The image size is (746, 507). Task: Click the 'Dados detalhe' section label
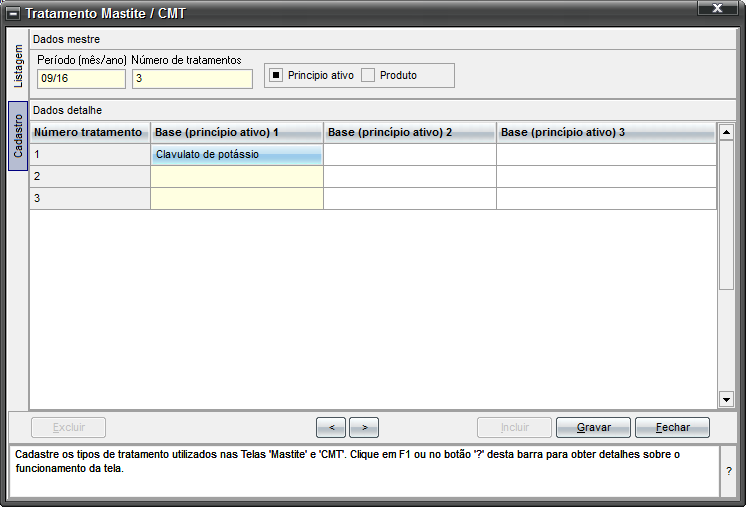pyautogui.click(x=68, y=110)
